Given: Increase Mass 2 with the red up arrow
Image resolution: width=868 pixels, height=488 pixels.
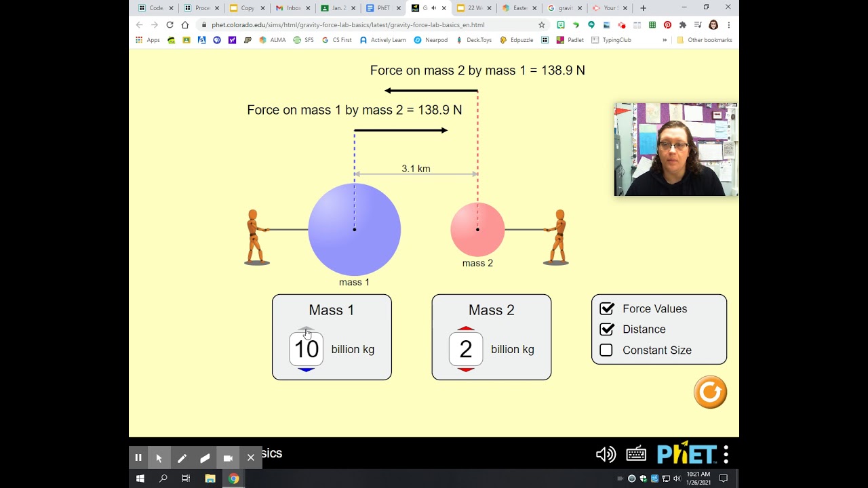Looking at the screenshot, I should pyautogui.click(x=466, y=329).
